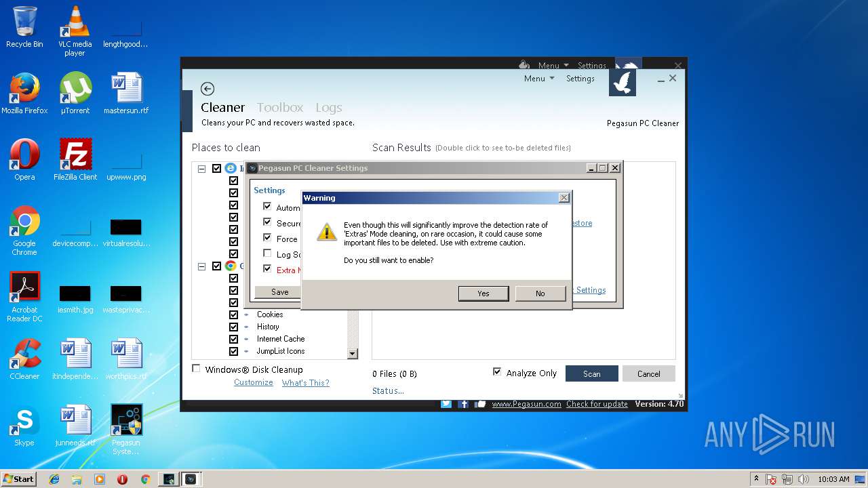Viewport: 868px width, 488px height.
Task: Switch to the Logs tab
Action: [x=329, y=108]
